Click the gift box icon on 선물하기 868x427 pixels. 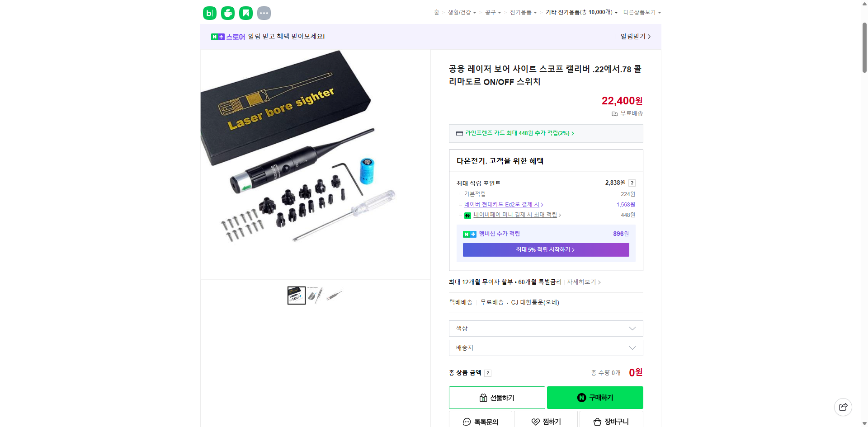tap(483, 398)
